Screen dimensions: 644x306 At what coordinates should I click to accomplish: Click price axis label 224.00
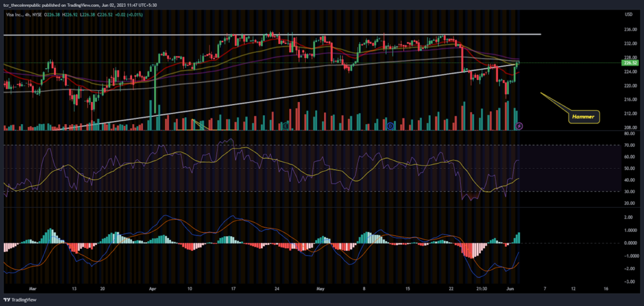coord(629,72)
